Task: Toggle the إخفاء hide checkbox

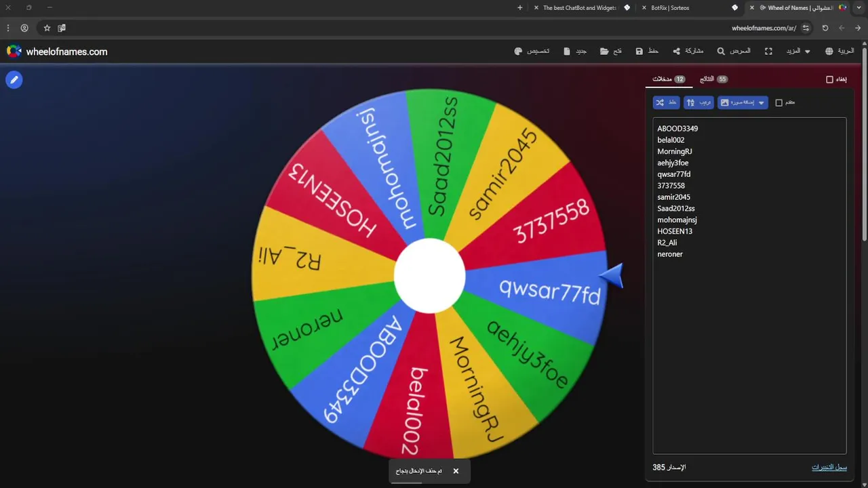Action: [x=829, y=79]
